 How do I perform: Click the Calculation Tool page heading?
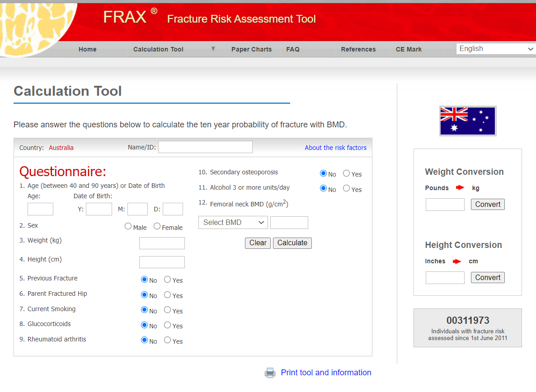(68, 91)
